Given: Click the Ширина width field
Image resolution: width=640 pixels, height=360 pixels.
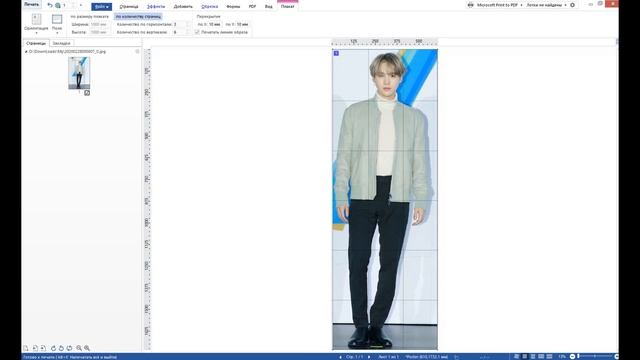Looking at the screenshot, I should click(100, 24).
